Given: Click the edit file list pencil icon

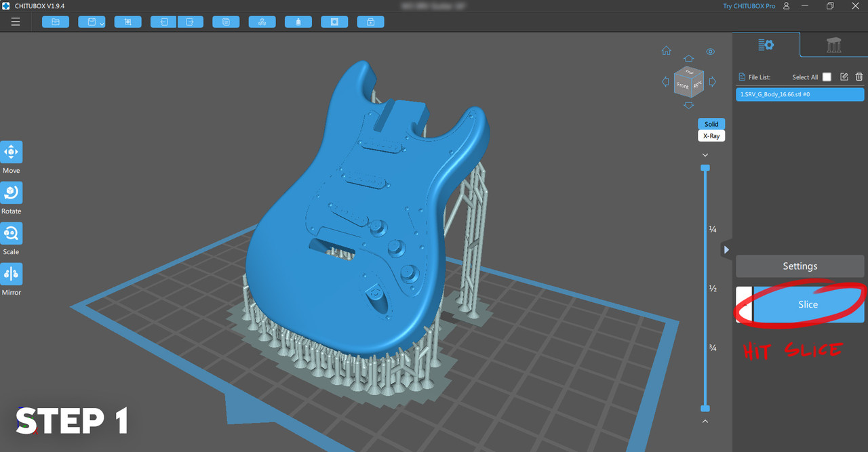Looking at the screenshot, I should click(844, 77).
